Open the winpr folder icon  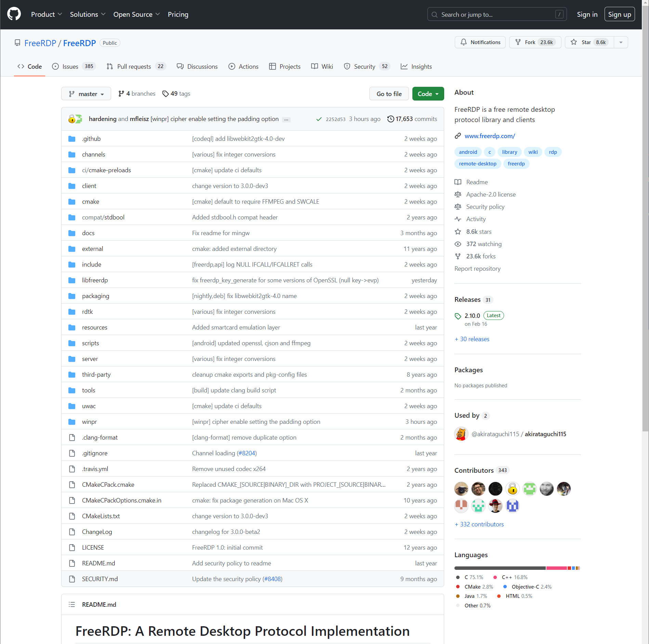(x=72, y=422)
